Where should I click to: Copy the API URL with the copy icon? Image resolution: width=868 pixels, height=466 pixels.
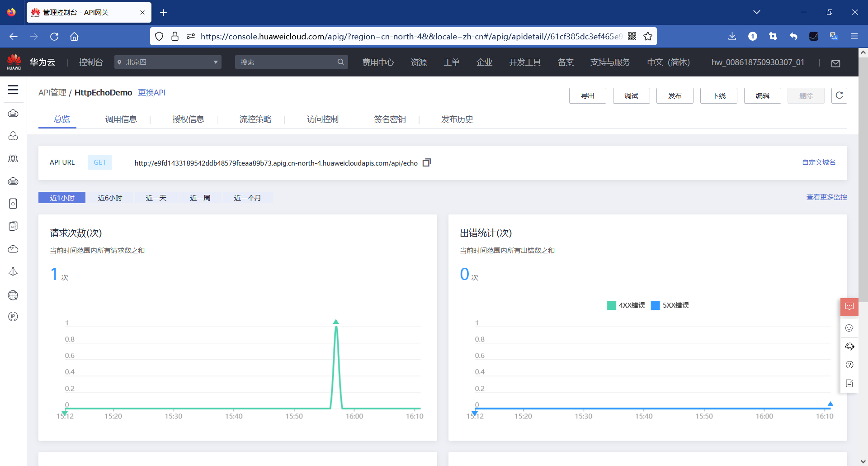pyautogui.click(x=426, y=162)
